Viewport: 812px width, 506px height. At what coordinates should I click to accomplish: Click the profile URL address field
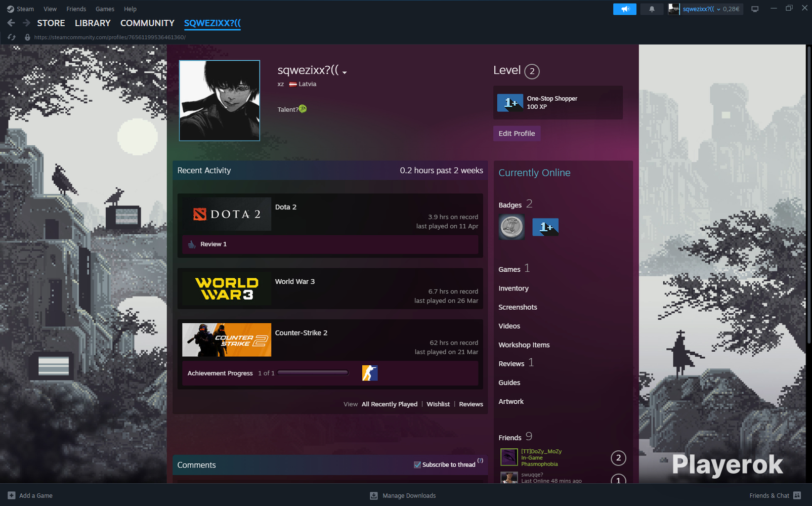110,37
